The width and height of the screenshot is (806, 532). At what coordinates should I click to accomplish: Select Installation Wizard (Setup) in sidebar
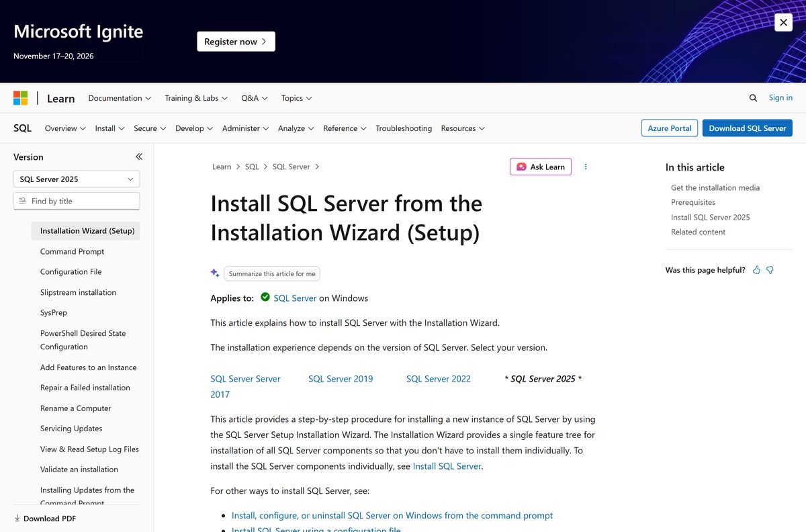coord(86,230)
